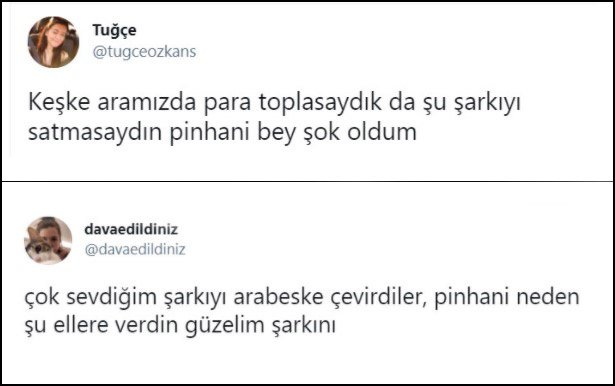Open tweet line starting 'çok sevdiğim şarkıyı'
The height and width of the screenshot is (386, 615).
(x=302, y=297)
